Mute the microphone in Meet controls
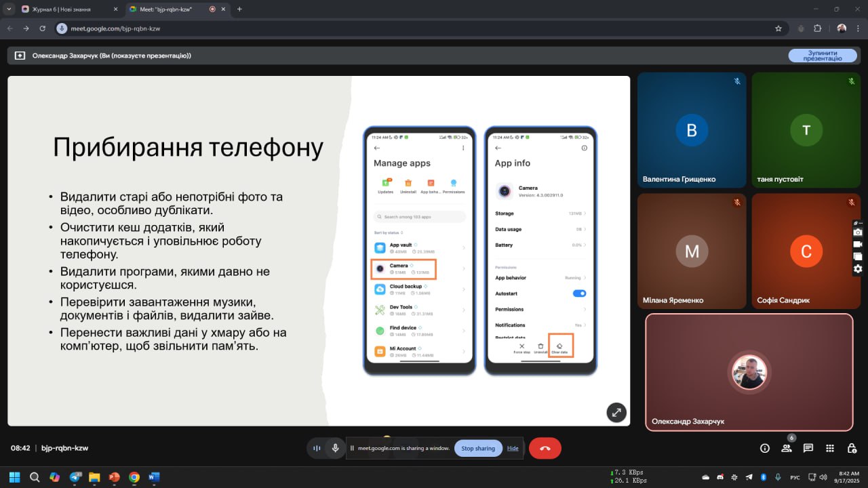The height and width of the screenshot is (488, 868). click(335, 448)
